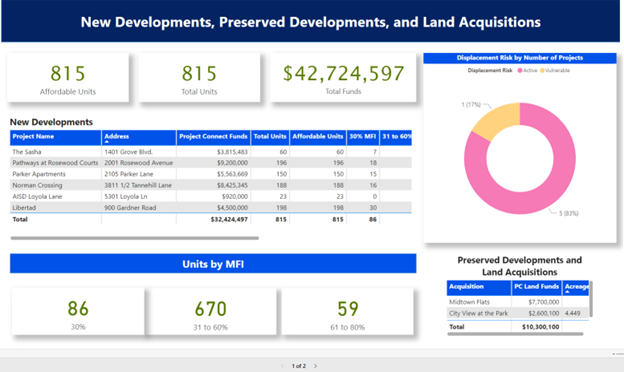Click the Units by MFI banner
624x372 pixels.
213,264
